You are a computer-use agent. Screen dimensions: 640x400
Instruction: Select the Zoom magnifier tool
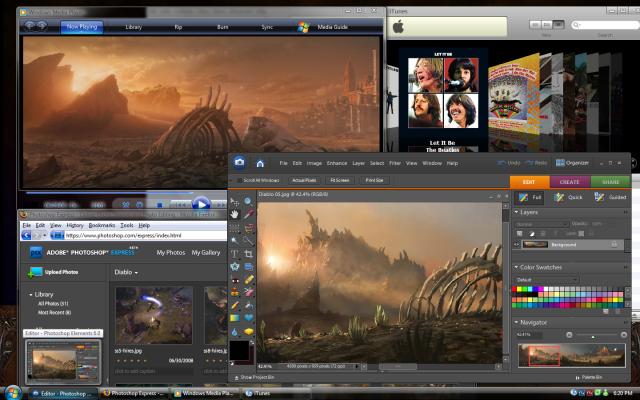click(248, 201)
